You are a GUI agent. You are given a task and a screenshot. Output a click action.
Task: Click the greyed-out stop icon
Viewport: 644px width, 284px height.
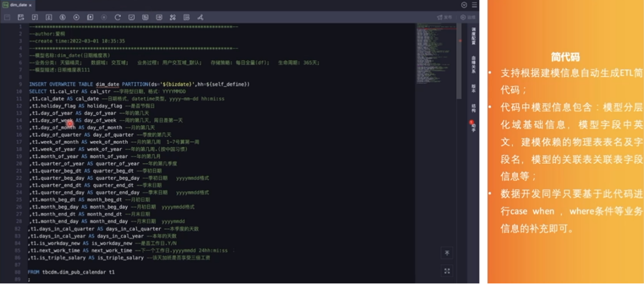[104, 17]
